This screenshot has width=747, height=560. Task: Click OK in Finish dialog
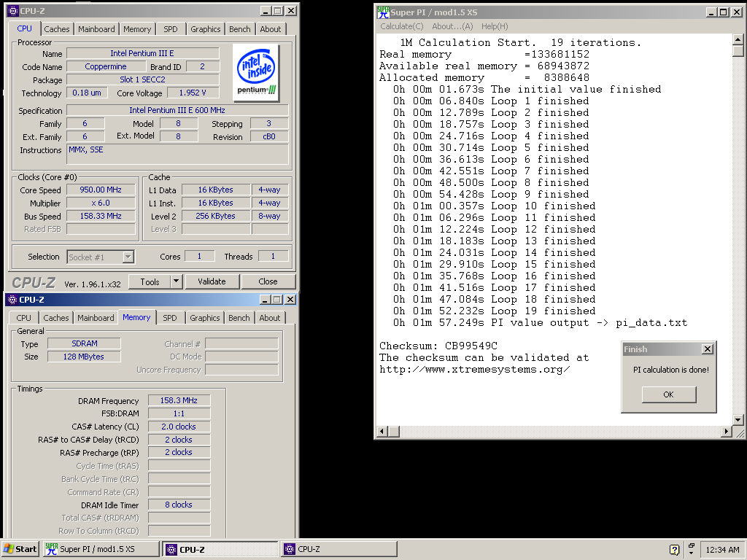669,394
